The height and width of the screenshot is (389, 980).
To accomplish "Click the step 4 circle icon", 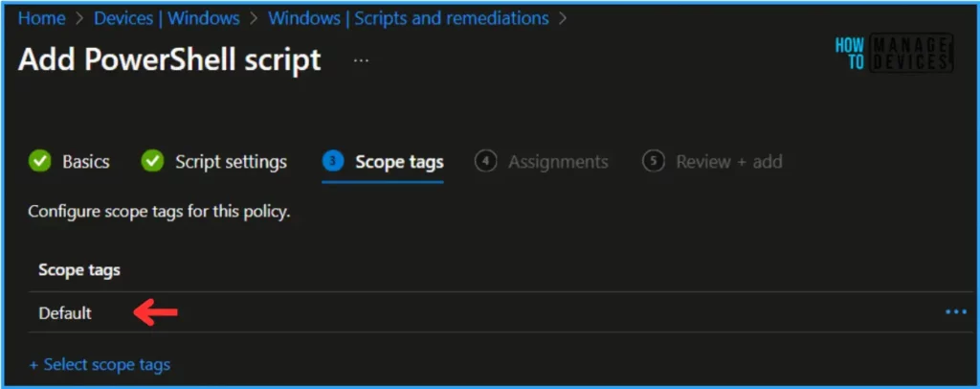I will pyautogui.click(x=485, y=161).
